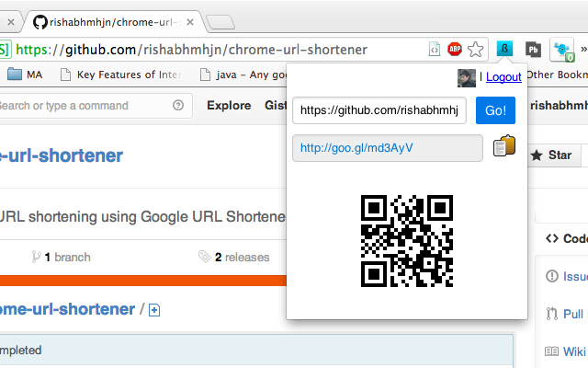The width and height of the screenshot is (588, 368).
Task: Click the branch icon
Action: point(37,257)
